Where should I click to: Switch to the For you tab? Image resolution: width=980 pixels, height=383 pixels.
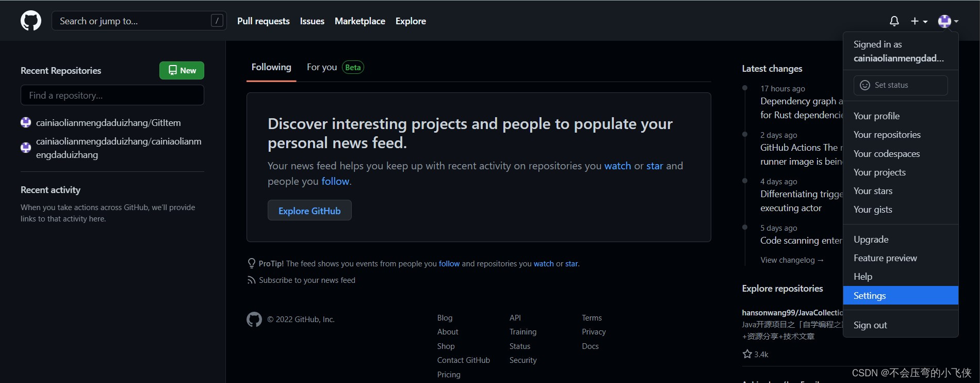coord(322,67)
